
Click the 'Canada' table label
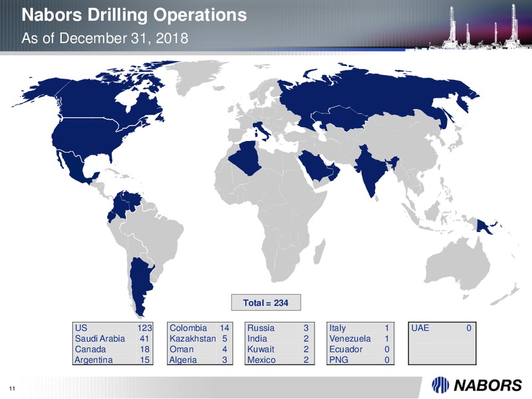pos(90,349)
